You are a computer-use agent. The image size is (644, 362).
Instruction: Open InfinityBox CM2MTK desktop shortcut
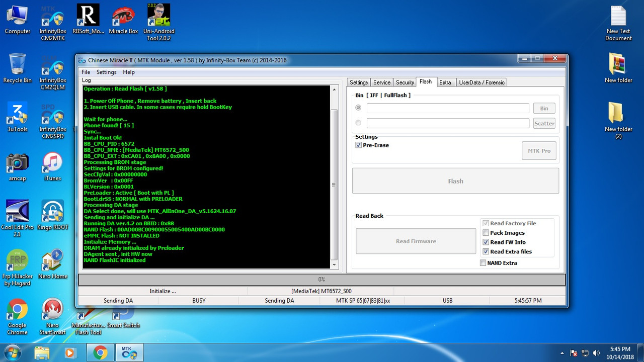click(x=53, y=24)
